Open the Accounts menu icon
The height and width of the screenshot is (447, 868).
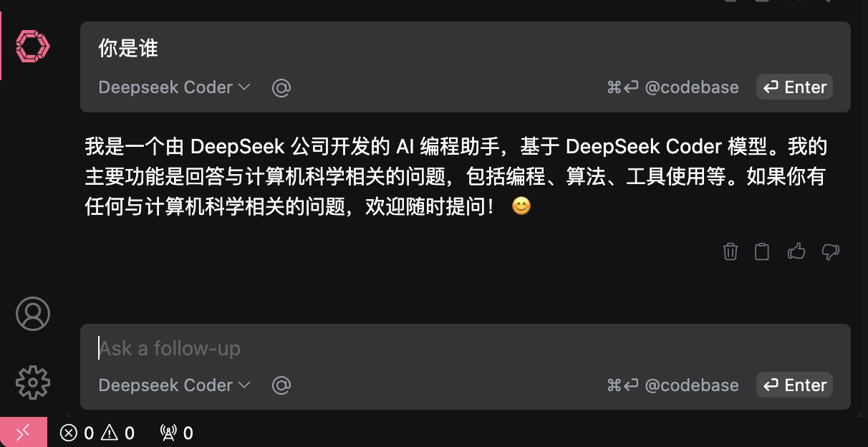tap(33, 314)
